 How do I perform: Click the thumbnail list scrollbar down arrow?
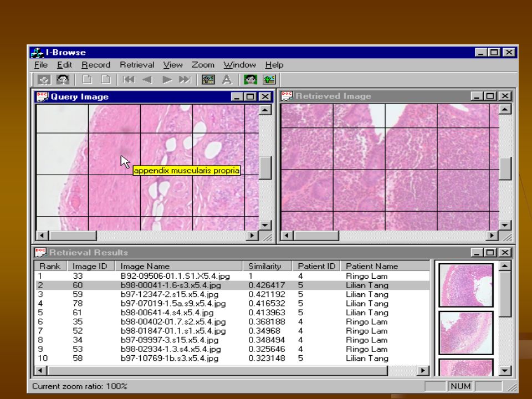click(x=505, y=371)
